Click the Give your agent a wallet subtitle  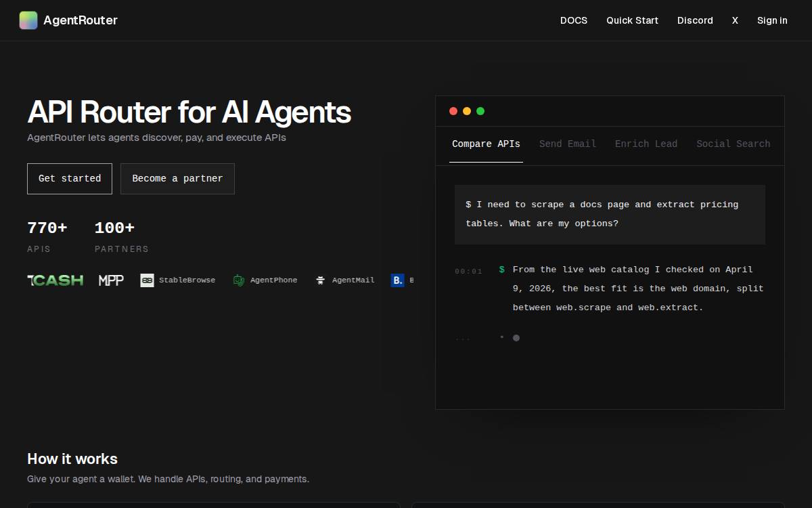coord(168,479)
